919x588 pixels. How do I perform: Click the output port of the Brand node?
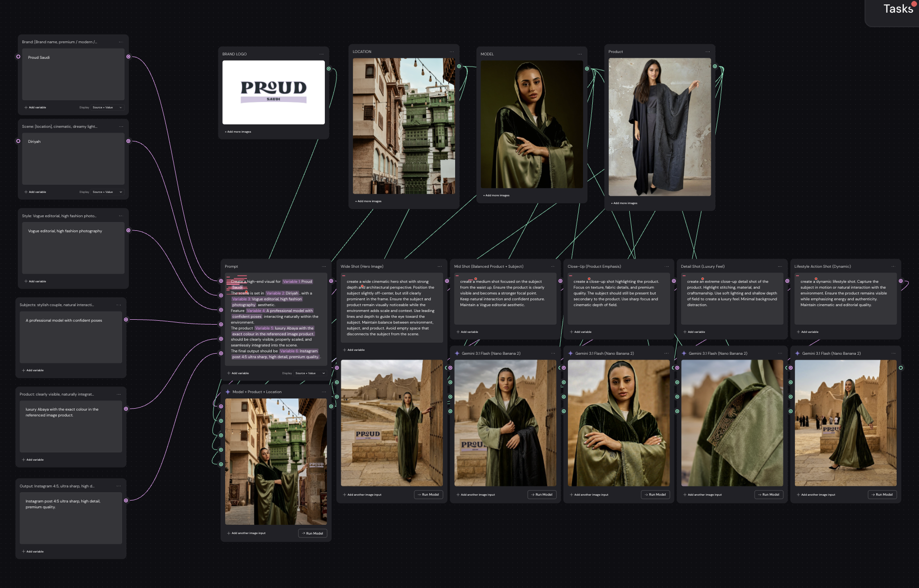[x=128, y=57]
